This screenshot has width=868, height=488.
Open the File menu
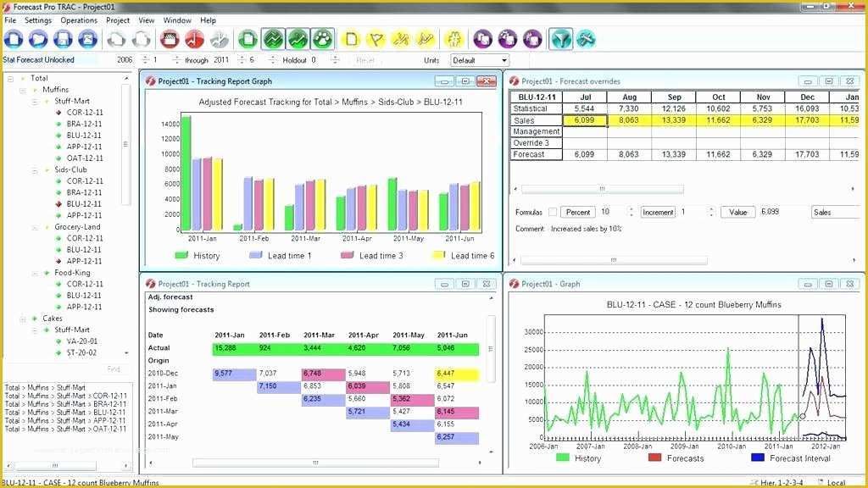[x=10, y=20]
